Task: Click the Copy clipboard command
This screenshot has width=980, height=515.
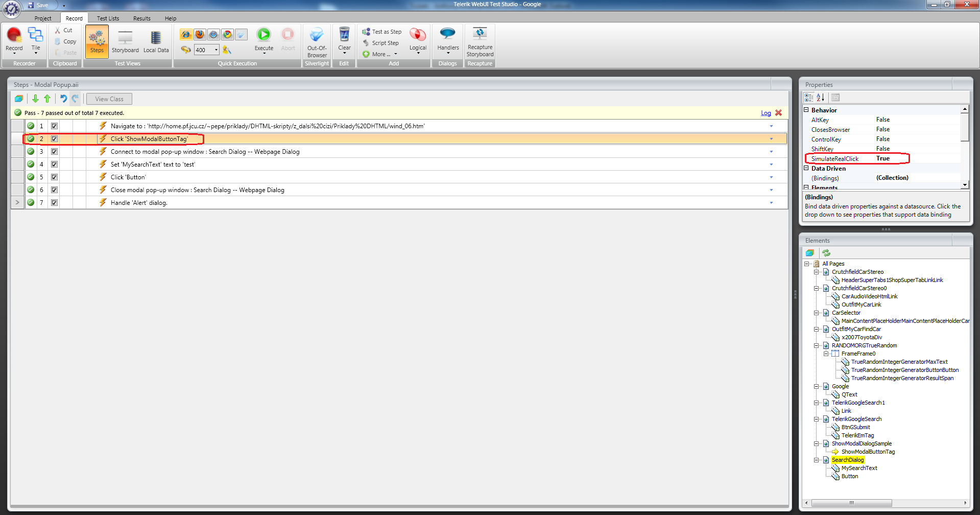Action: pos(65,41)
